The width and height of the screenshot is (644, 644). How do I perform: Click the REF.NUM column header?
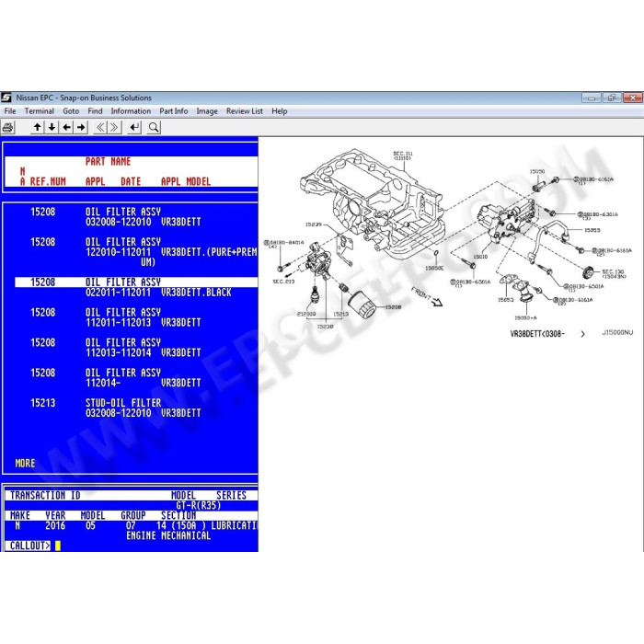click(48, 181)
